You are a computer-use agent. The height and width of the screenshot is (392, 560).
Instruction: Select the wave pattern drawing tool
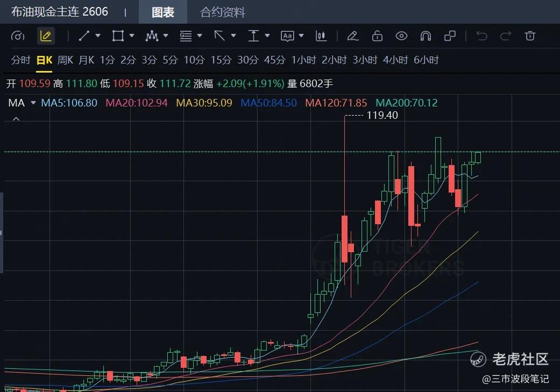[x=152, y=35]
